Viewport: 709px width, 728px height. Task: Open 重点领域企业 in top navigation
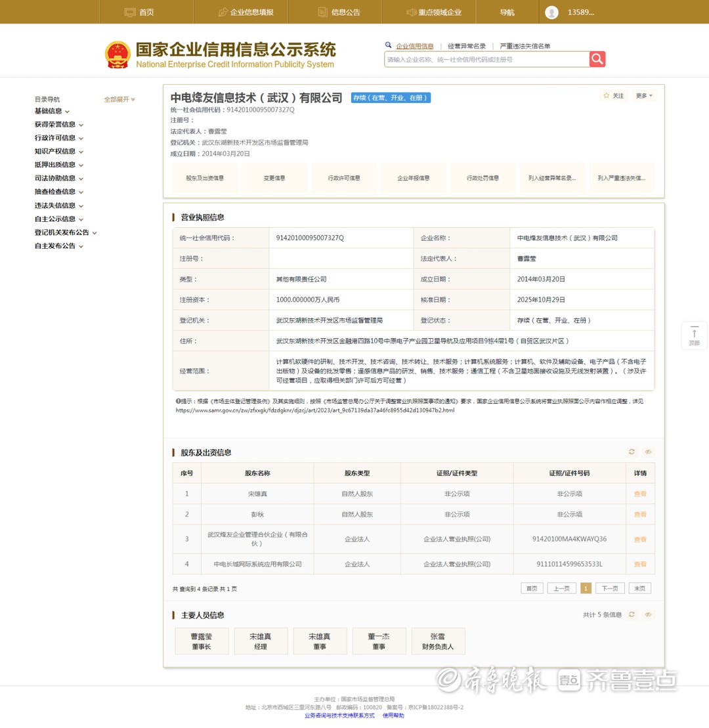[434, 12]
